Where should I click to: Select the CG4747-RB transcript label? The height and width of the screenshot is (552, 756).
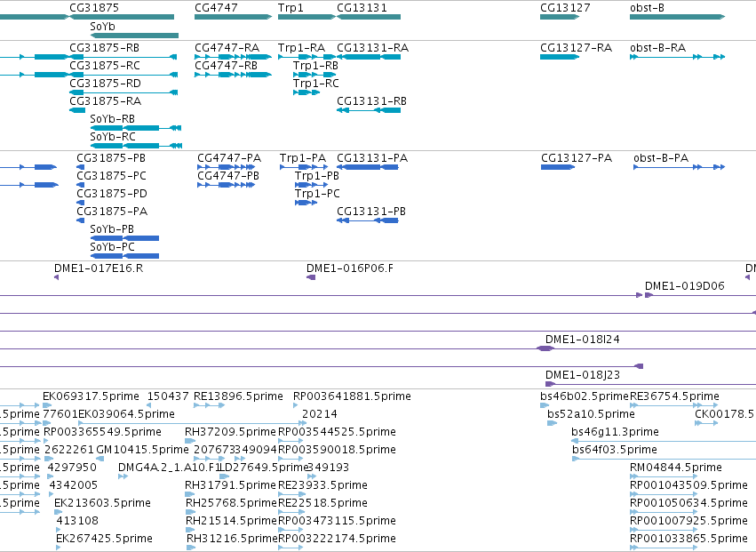(227, 66)
